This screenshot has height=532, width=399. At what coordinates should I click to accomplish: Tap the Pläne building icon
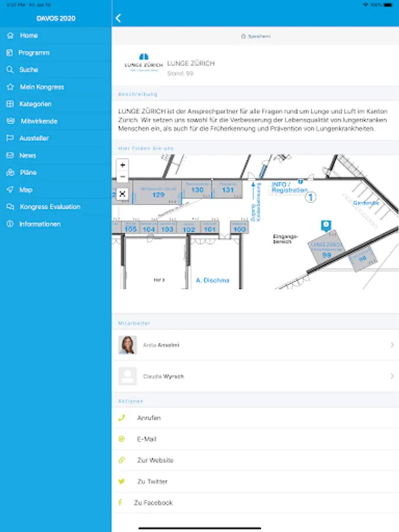pos(10,173)
